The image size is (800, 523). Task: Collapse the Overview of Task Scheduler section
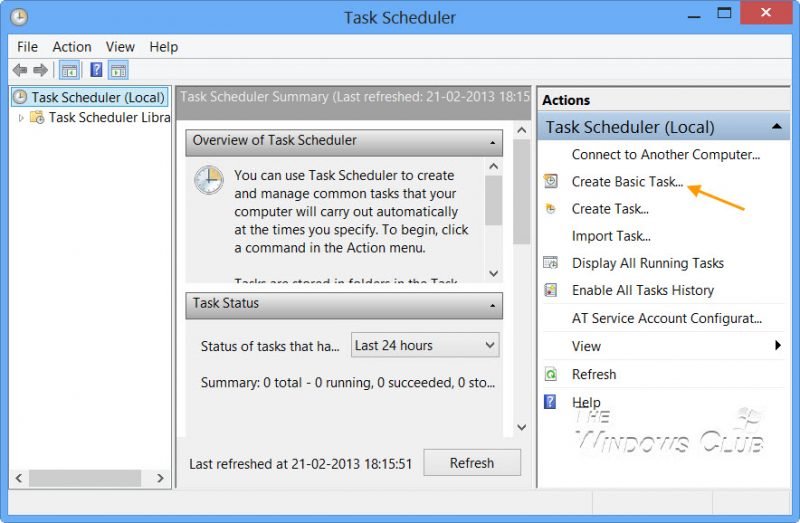pyautogui.click(x=492, y=142)
